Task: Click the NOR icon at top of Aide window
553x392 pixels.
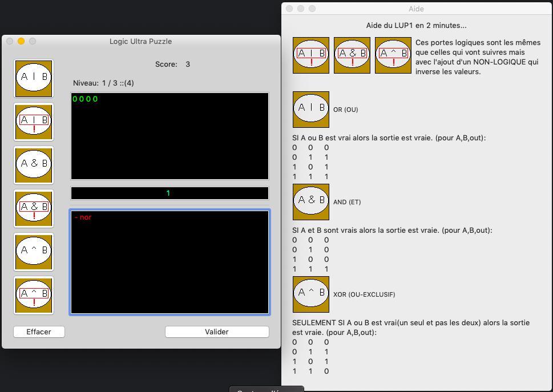Action: (311, 55)
